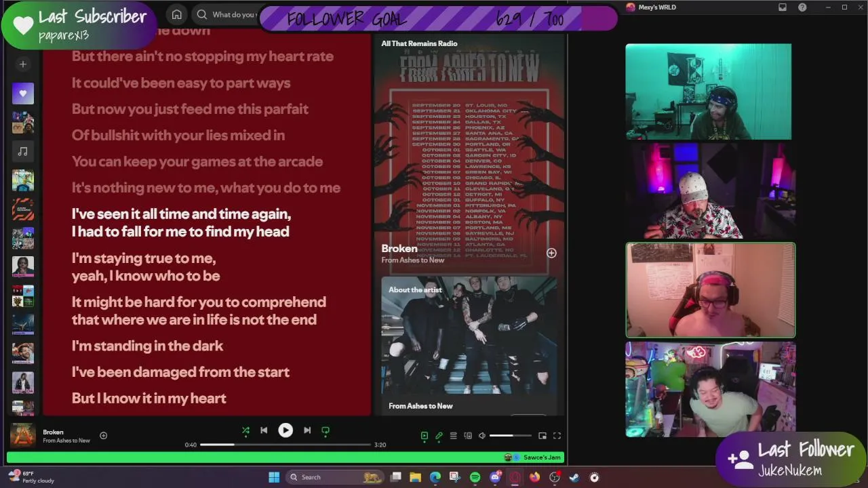Create a new playlist with plus icon

coord(22,64)
